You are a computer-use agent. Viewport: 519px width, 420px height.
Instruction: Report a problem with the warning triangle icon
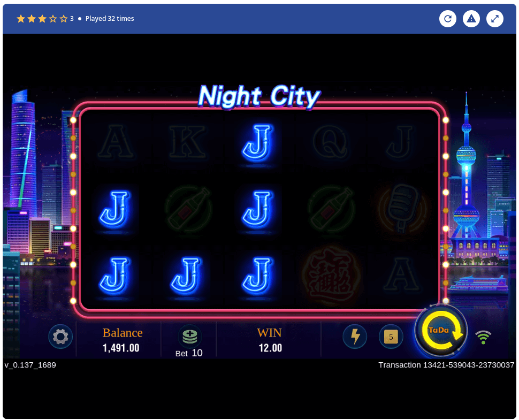(x=471, y=19)
